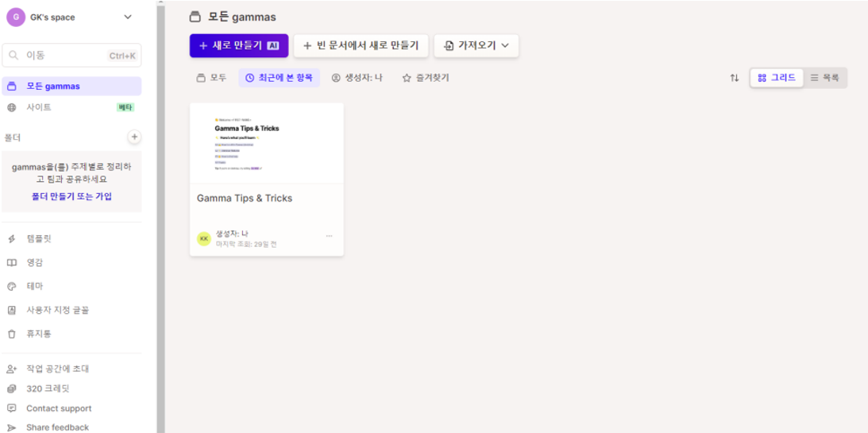Click the font icon beside 사용자 지정 글꼴

click(x=12, y=310)
